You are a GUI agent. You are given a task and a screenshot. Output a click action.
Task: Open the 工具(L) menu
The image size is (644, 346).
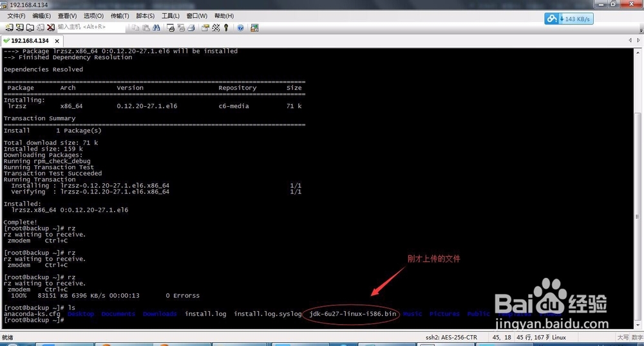click(171, 15)
